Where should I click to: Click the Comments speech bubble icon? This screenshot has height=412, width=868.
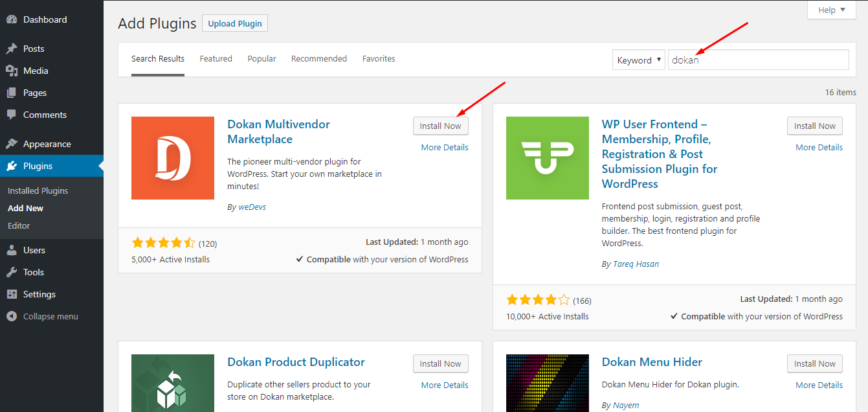12,115
